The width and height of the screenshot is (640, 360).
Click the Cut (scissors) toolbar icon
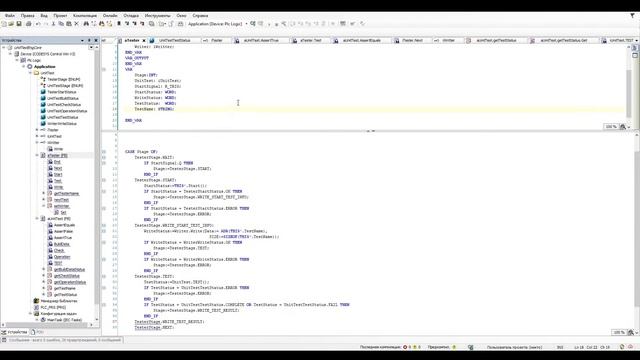point(53,24)
